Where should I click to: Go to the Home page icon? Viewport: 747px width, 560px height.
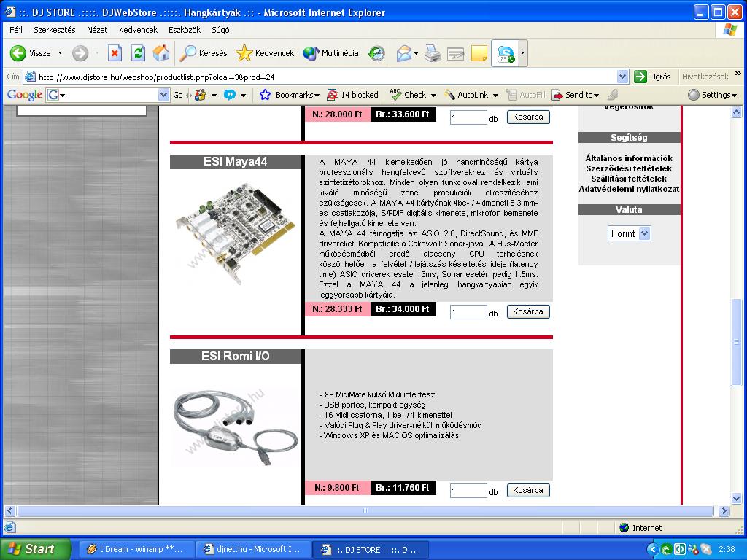click(x=161, y=53)
